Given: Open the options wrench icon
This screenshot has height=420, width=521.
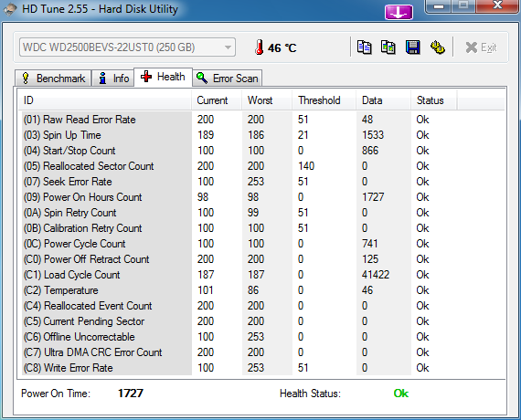Looking at the screenshot, I should click(x=438, y=47).
